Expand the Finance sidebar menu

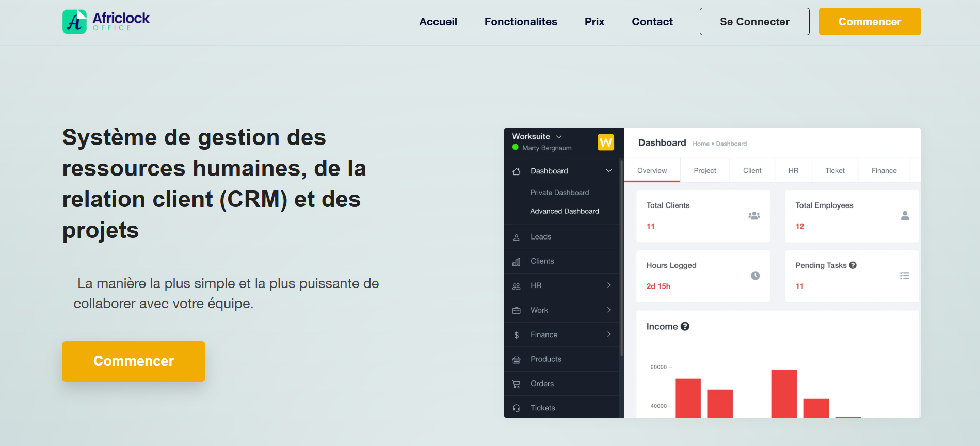click(609, 334)
